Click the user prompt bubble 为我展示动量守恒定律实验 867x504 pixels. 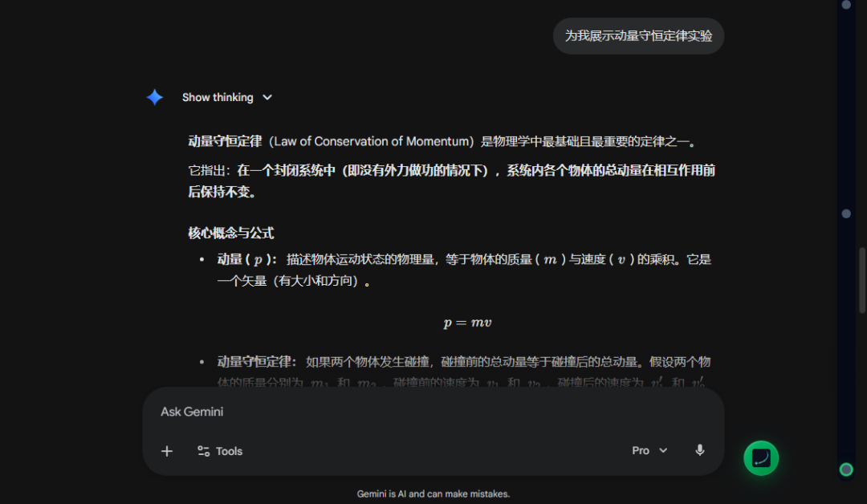(639, 36)
